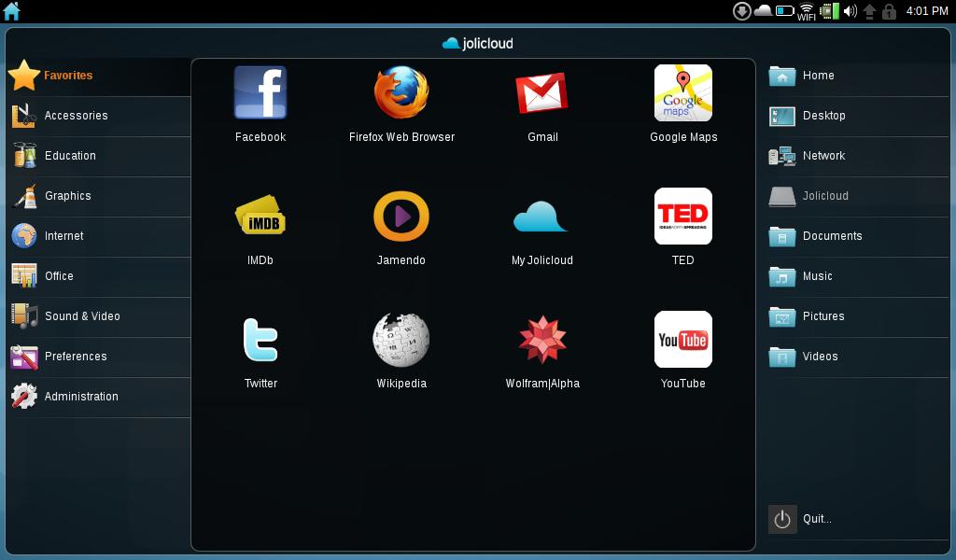Launch Google Maps icon
The image size is (956, 560).
click(x=682, y=92)
